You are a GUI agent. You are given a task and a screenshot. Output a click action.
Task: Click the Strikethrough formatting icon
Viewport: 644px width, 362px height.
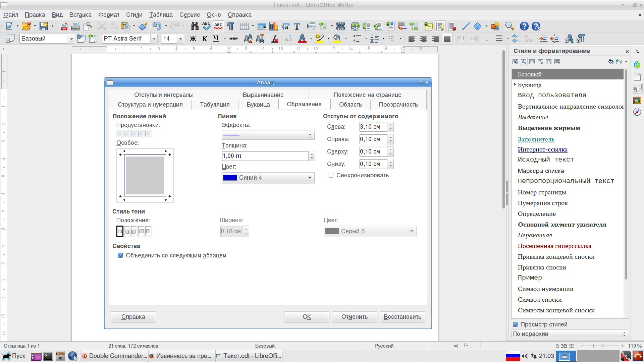click(x=234, y=39)
